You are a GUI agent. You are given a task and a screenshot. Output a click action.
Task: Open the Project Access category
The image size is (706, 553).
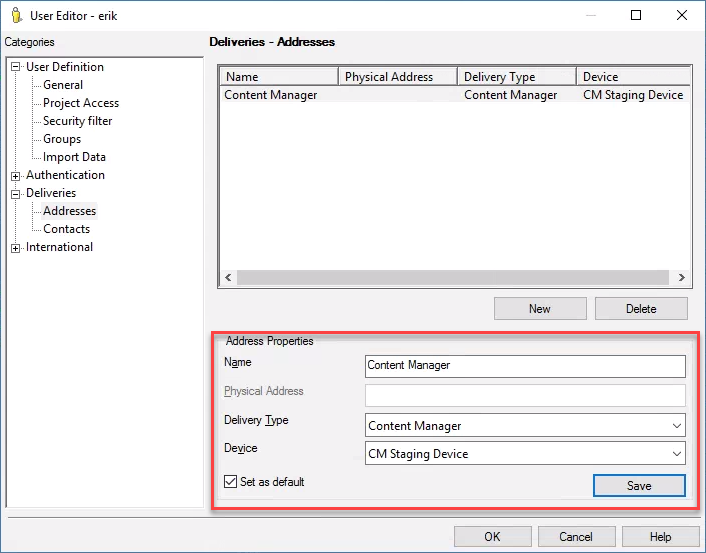tap(81, 103)
